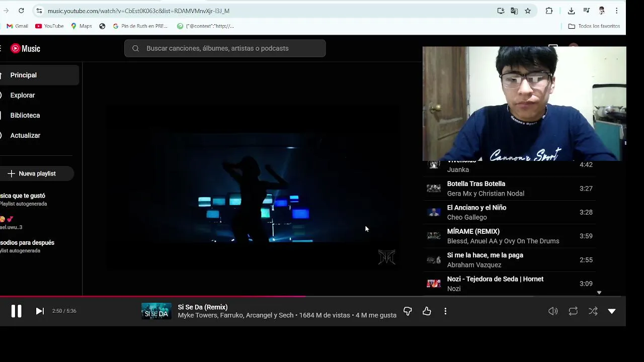
Task: Play Botella Tras Botella from queue
Action: (x=511, y=189)
